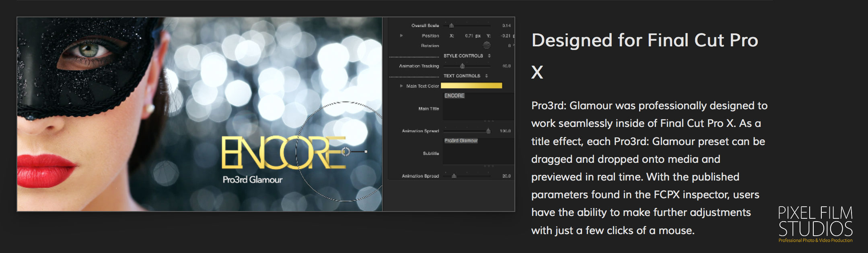Click the Main Title label
The height and width of the screenshot is (253, 868).
(429, 109)
